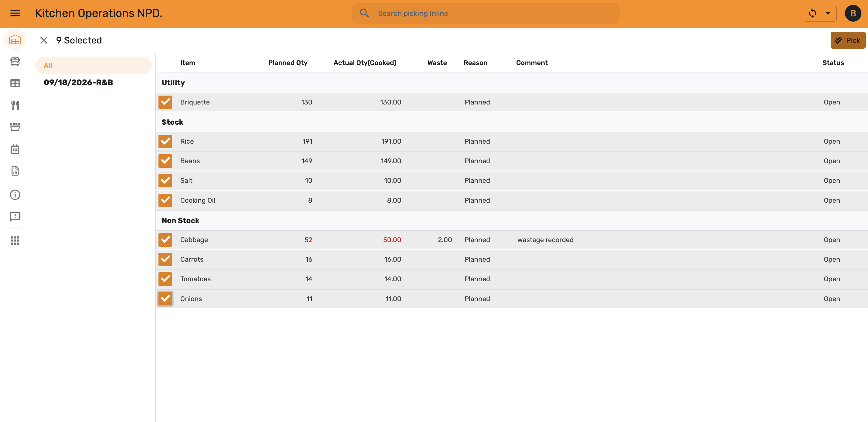This screenshot has width=868, height=422.
Task: Click the Pick button
Action: [848, 40]
